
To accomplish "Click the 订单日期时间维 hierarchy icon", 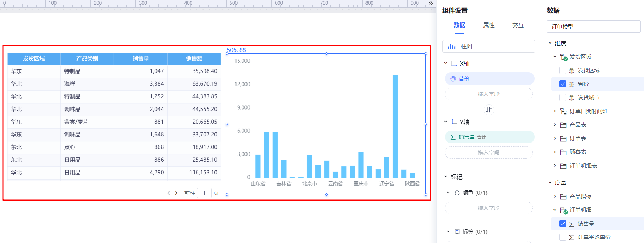I will 564,111.
